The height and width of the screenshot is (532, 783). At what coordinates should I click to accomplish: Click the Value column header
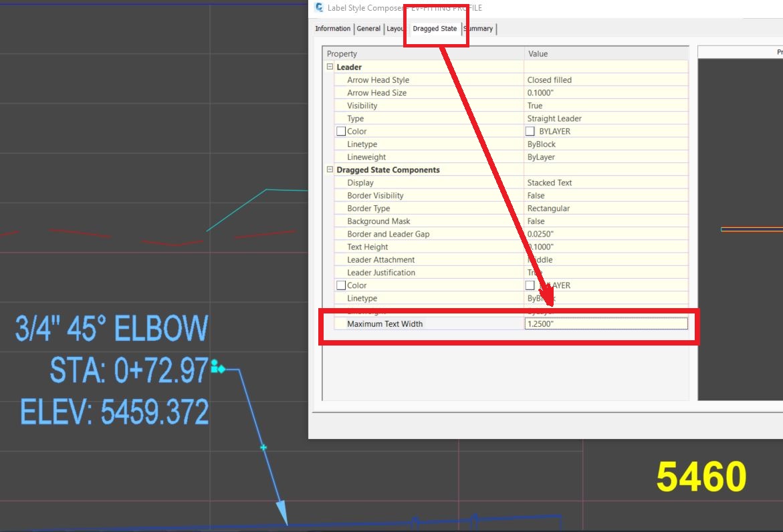[606, 53]
